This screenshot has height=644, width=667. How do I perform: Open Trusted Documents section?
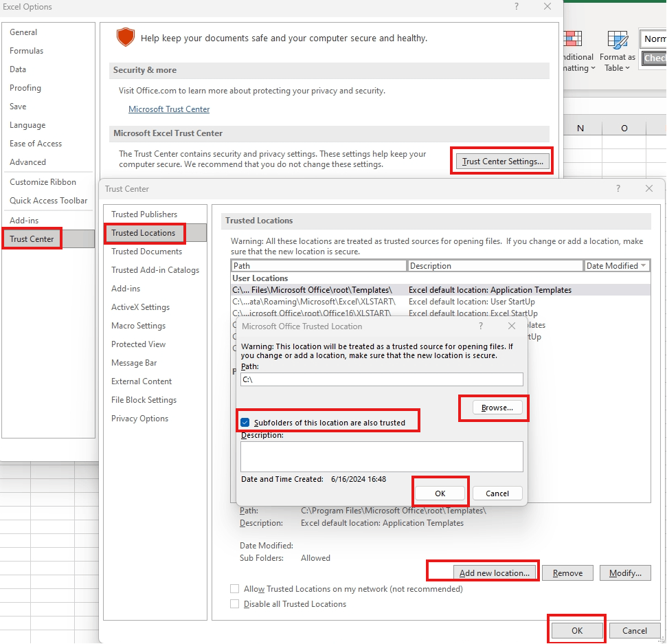[x=147, y=252]
